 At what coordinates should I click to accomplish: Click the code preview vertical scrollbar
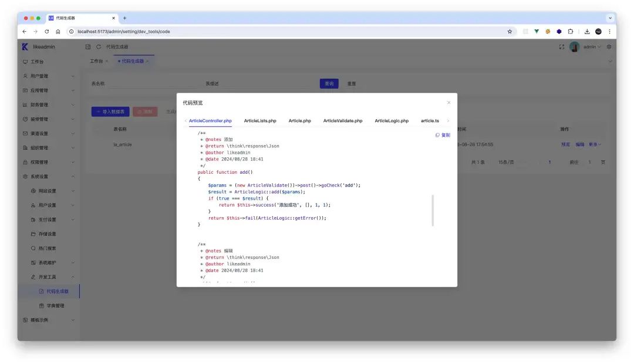pyautogui.click(x=433, y=211)
